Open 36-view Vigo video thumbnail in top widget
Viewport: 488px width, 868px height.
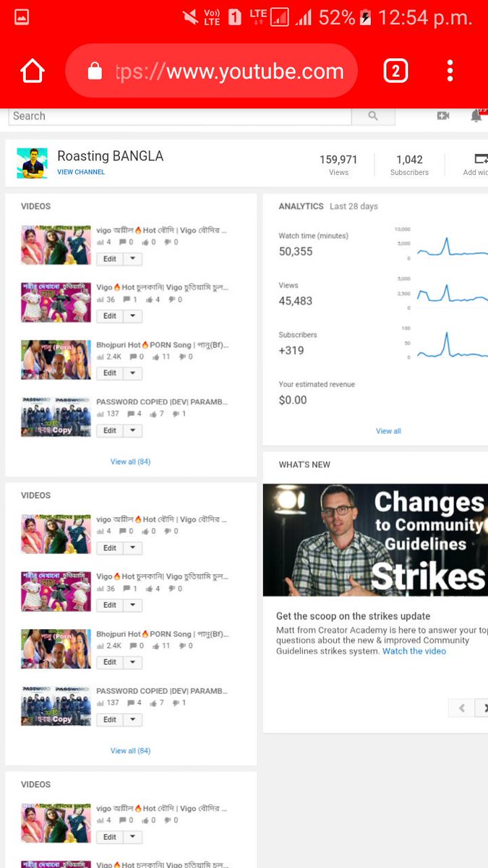(56, 302)
